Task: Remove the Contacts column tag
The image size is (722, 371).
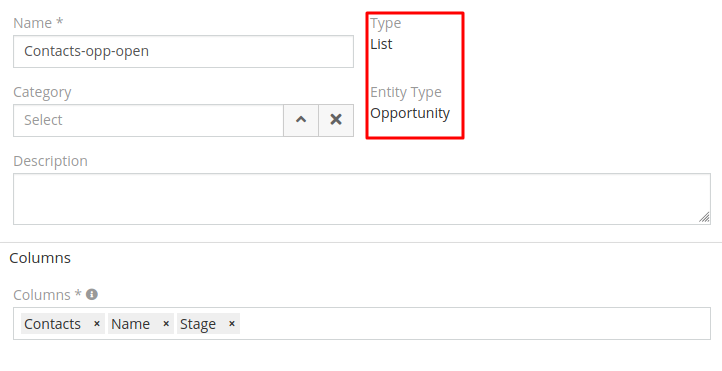Action: coord(97,324)
